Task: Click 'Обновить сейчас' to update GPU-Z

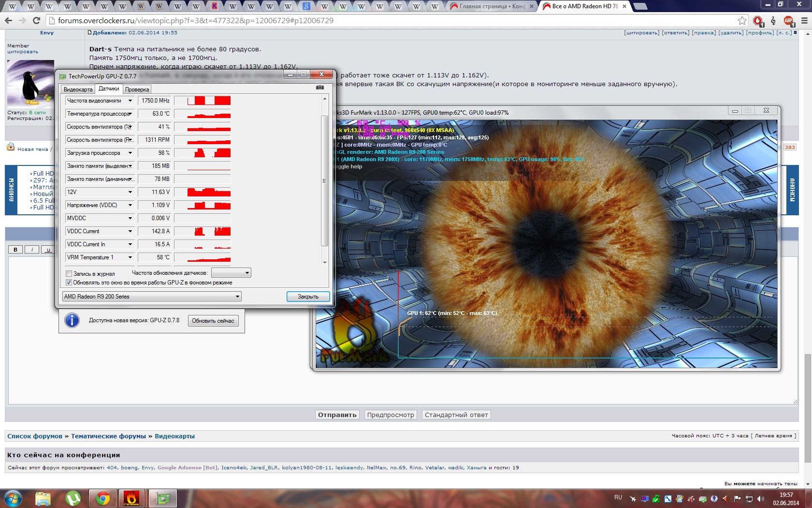Action: click(213, 321)
